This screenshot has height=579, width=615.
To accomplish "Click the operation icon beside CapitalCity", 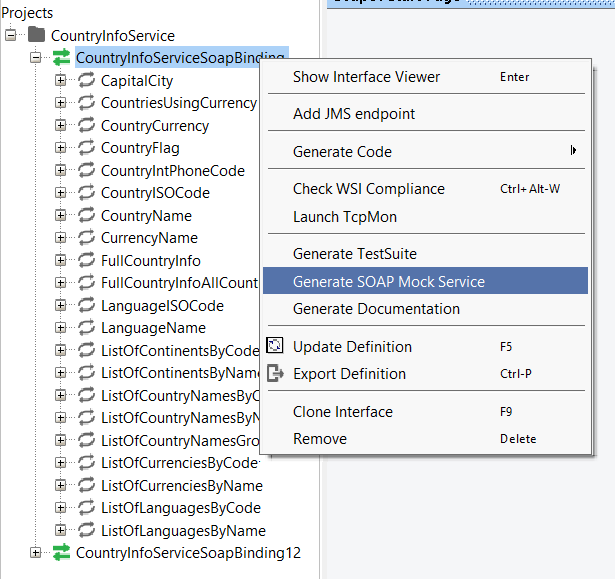I will pos(86,80).
